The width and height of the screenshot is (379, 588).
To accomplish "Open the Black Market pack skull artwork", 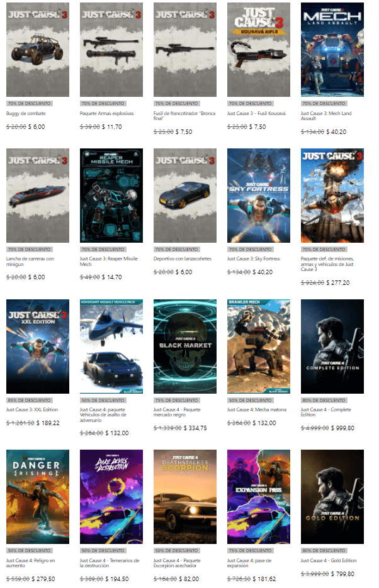I will [184, 346].
